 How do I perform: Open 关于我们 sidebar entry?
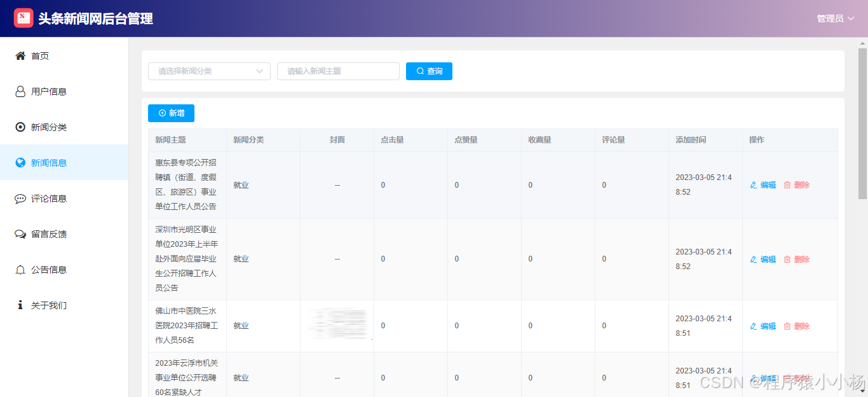[64, 305]
